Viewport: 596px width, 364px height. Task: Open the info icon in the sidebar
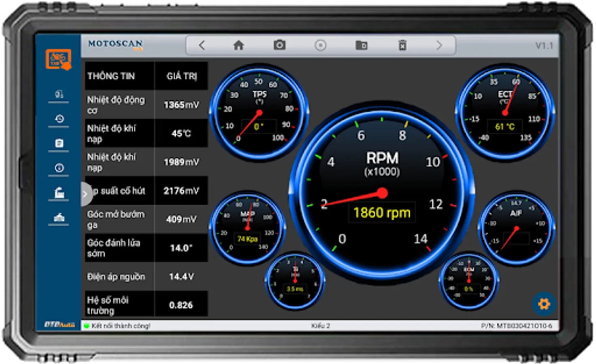59,168
